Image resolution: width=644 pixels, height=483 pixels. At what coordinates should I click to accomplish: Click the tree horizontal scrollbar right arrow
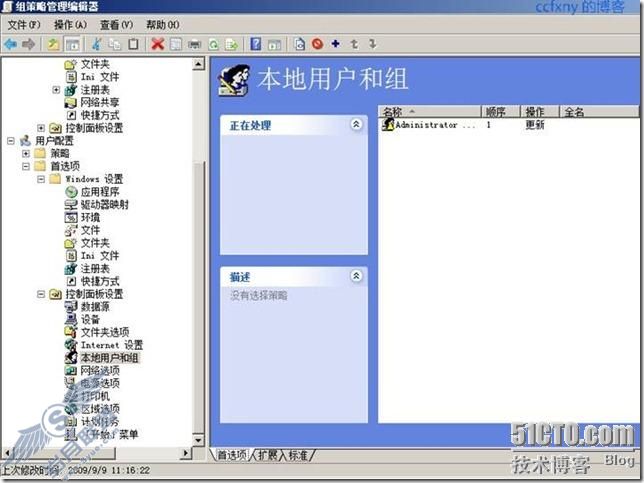[186, 453]
